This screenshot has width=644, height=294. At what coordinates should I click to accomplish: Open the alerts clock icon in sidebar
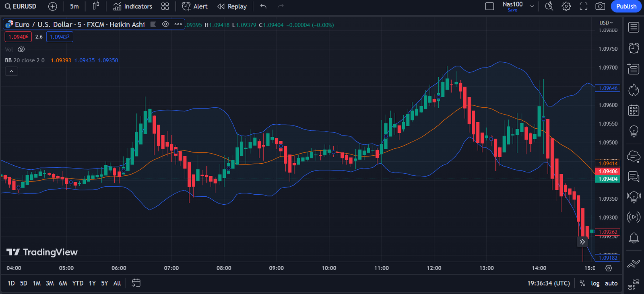pyautogui.click(x=634, y=48)
